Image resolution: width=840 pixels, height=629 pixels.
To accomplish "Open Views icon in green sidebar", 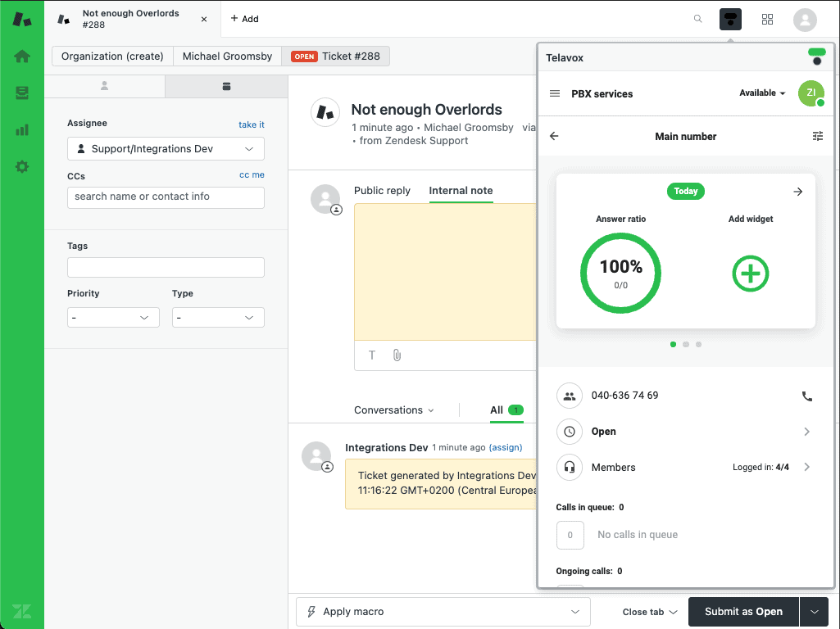I will [22, 93].
